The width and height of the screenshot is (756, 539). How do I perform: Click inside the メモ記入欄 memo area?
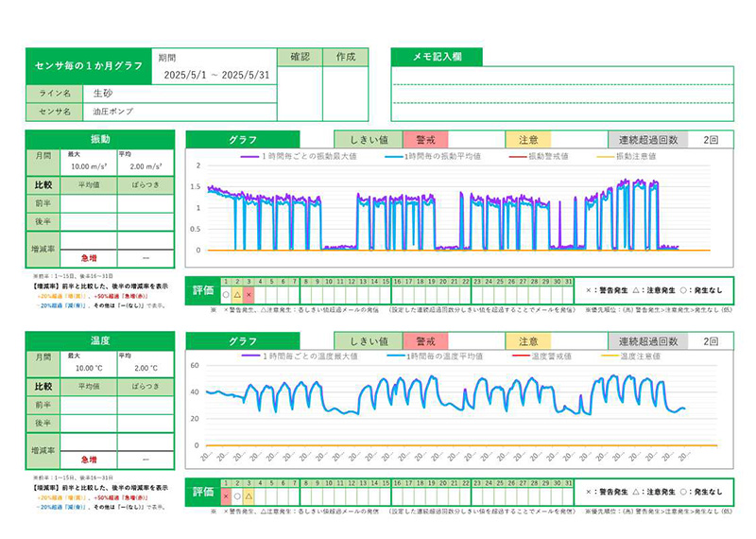tap(561, 93)
